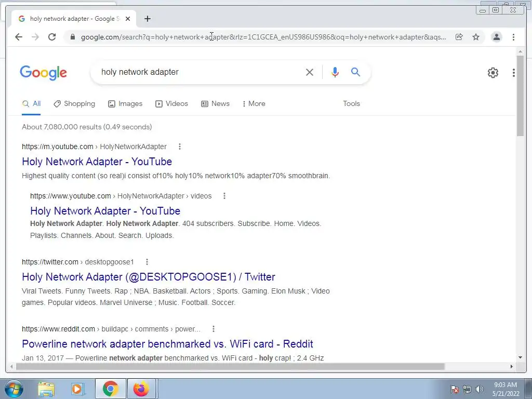Click the twitter.com desktopgoose1 URL text
The width and height of the screenshot is (532, 399).
coord(78,262)
